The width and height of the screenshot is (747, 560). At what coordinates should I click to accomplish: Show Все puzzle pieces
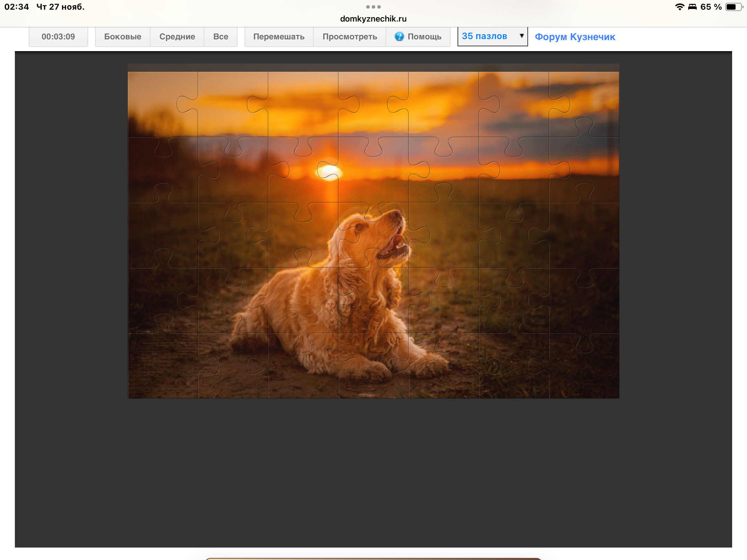[x=221, y=37]
